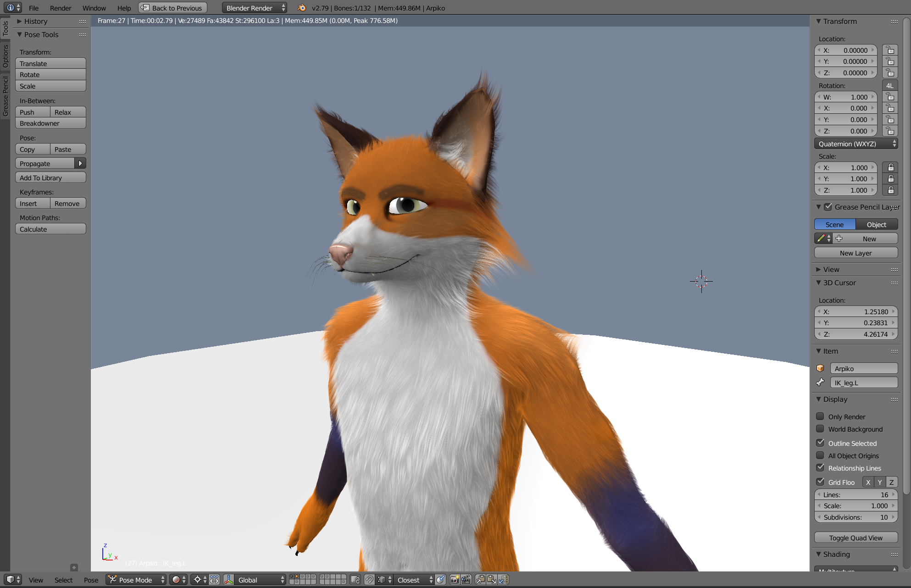Click the Arpiko object cube icon
911x588 pixels.
point(821,368)
